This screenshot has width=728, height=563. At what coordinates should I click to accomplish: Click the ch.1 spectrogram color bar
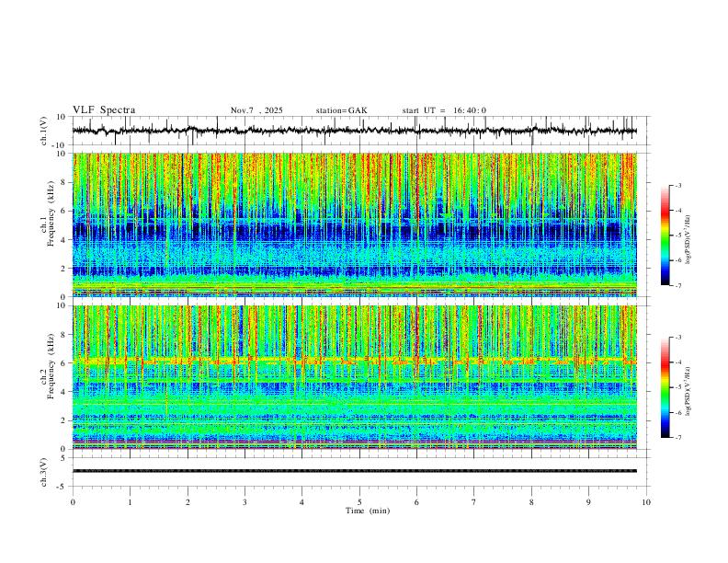point(665,236)
